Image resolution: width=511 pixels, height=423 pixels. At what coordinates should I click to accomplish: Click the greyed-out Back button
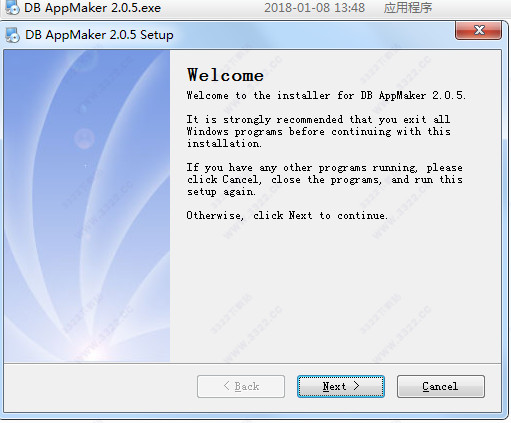pos(241,386)
